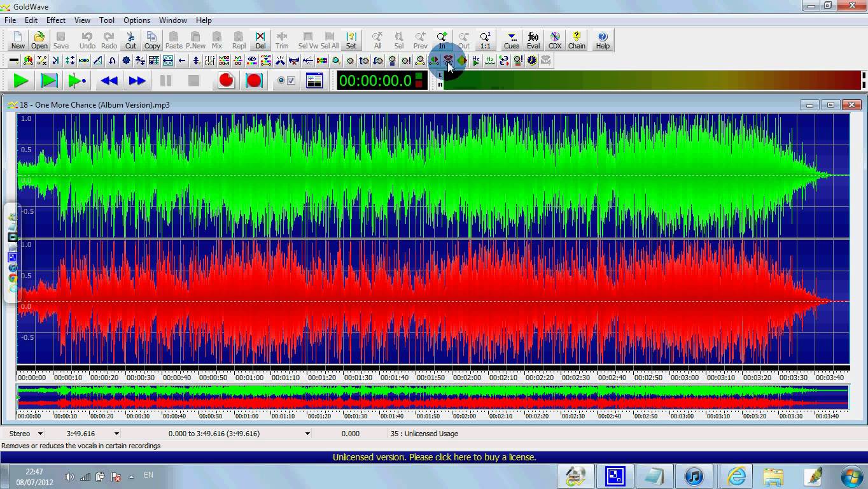Click the Del delete selection button

pos(260,41)
